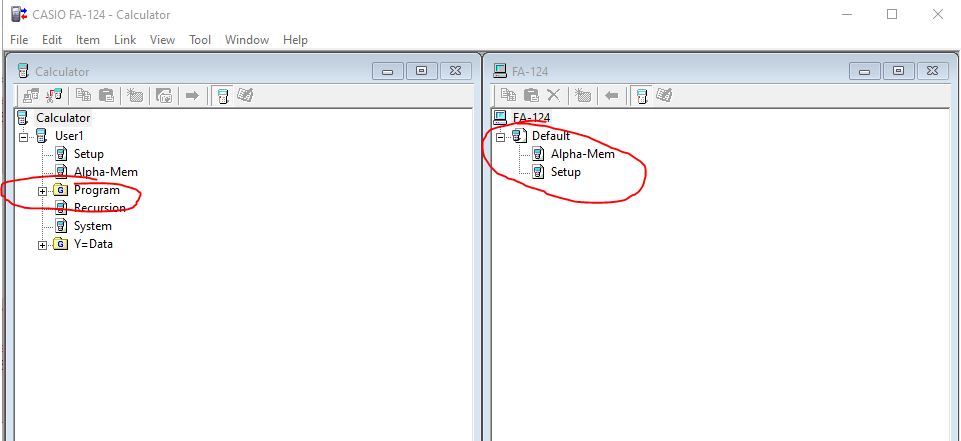Viewport: 961px width, 441px height.
Task: Close the FA-124 sub-window
Action: coord(933,71)
